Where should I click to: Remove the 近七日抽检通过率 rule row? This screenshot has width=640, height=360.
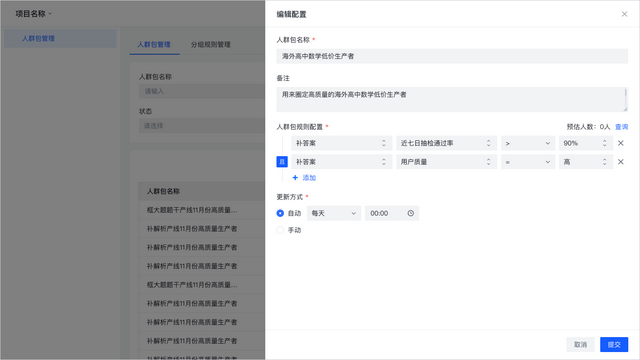(620, 143)
